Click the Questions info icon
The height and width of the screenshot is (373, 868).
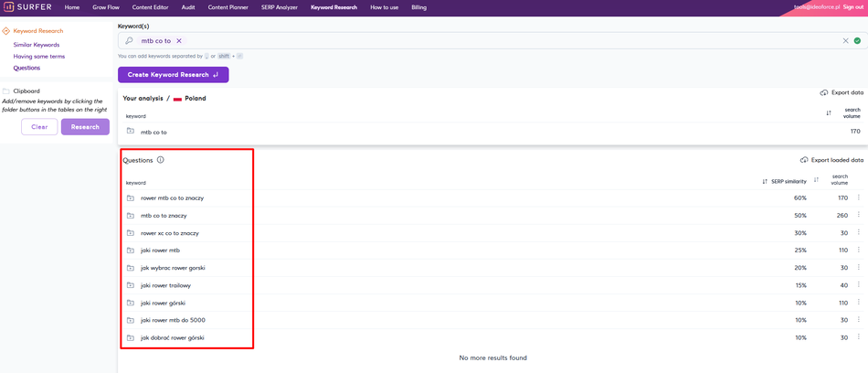(161, 160)
